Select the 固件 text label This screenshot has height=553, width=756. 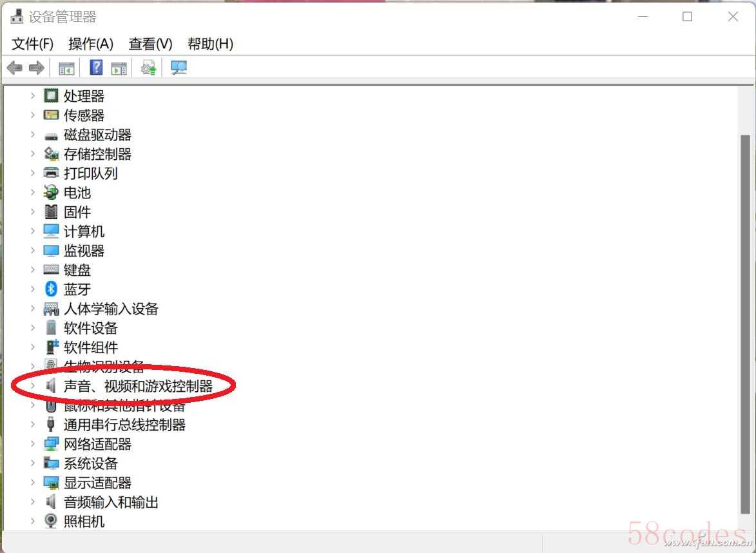[x=77, y=211]
